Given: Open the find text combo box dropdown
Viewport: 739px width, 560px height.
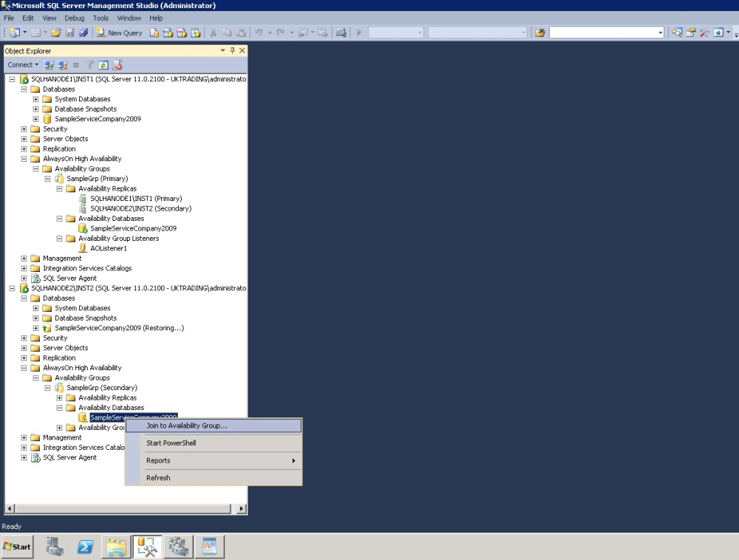Looking at the screenshot, I should pyautogui.click(x=660, y=33).
